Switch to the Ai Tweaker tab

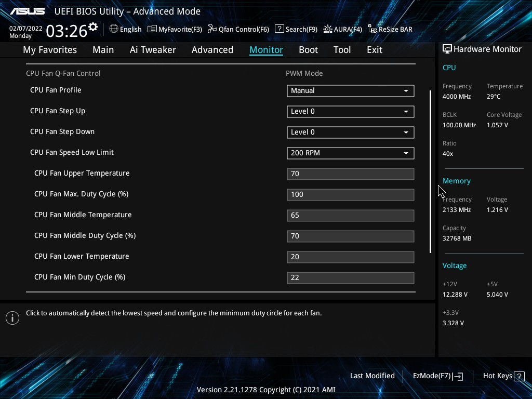153,50
